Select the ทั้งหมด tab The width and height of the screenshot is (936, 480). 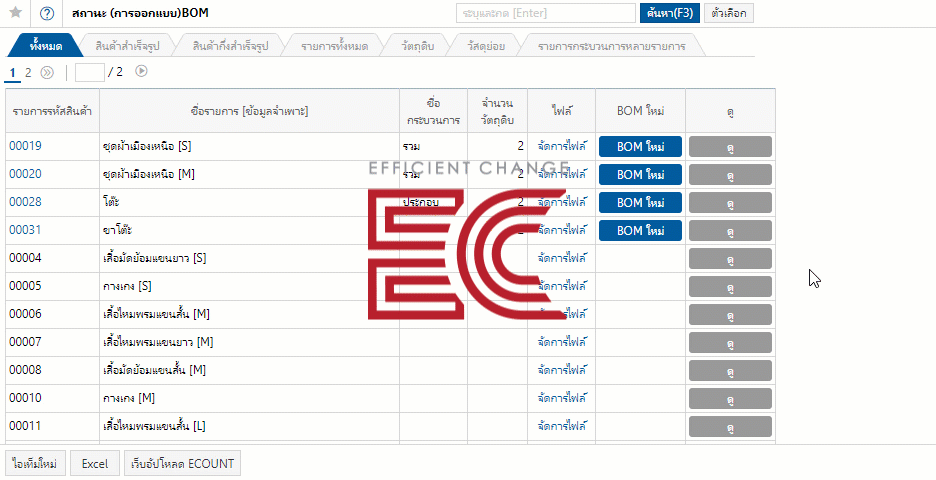pyautogui.click(x=45, y=46)
